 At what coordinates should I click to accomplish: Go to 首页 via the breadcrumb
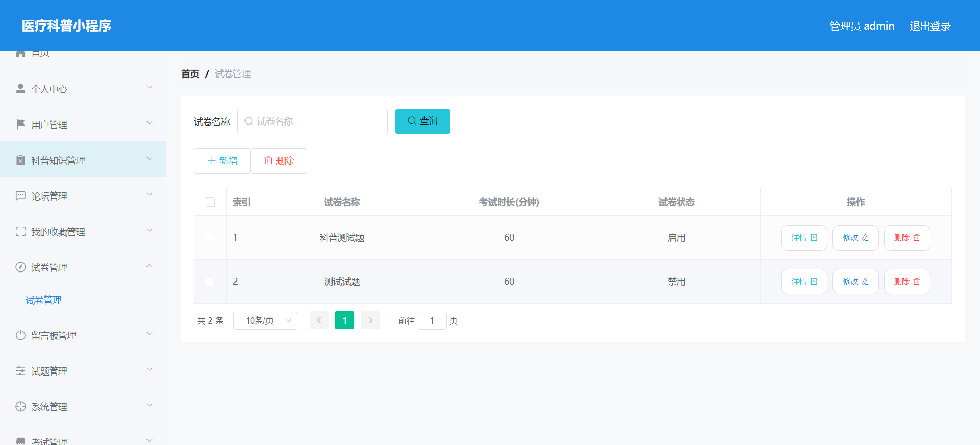pos(190,74)
